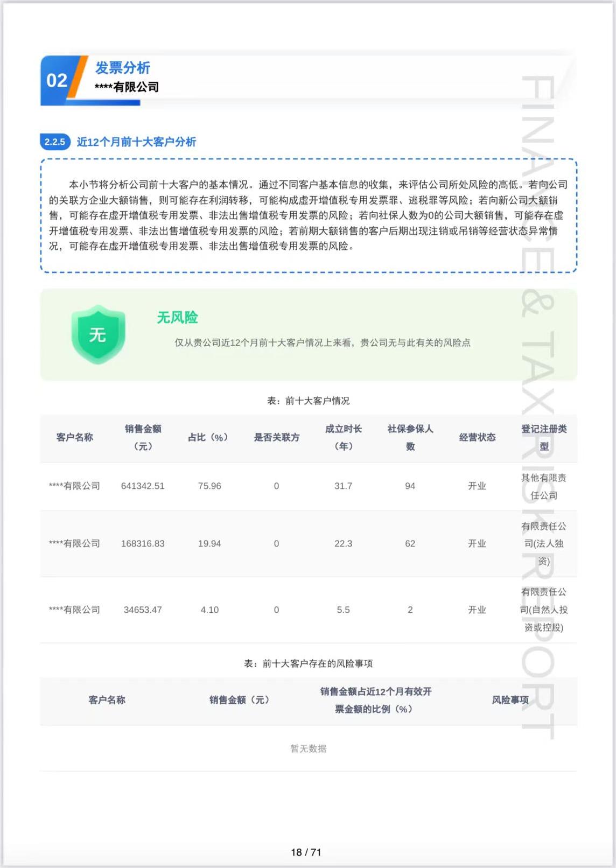This screenshot has width=616, height=868.
Task: Click 开业 status in the 34653.47 row
Action: click(x=477, y=610)
